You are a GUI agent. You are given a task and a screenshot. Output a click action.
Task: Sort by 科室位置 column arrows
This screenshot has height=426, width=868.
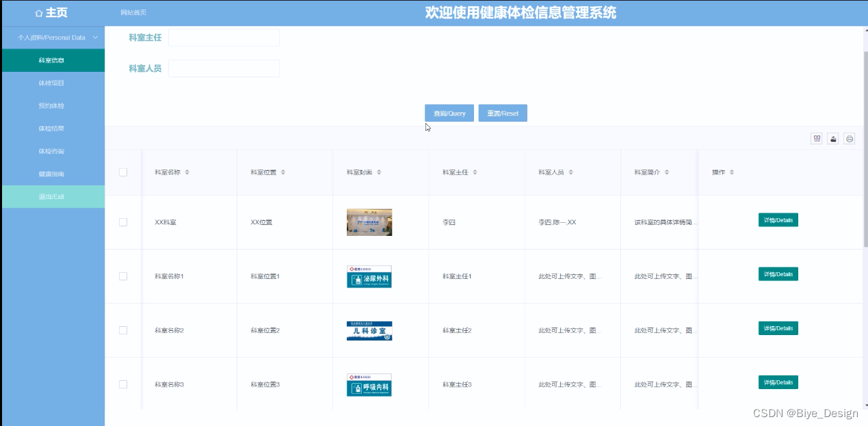click(x=283, y=172)
